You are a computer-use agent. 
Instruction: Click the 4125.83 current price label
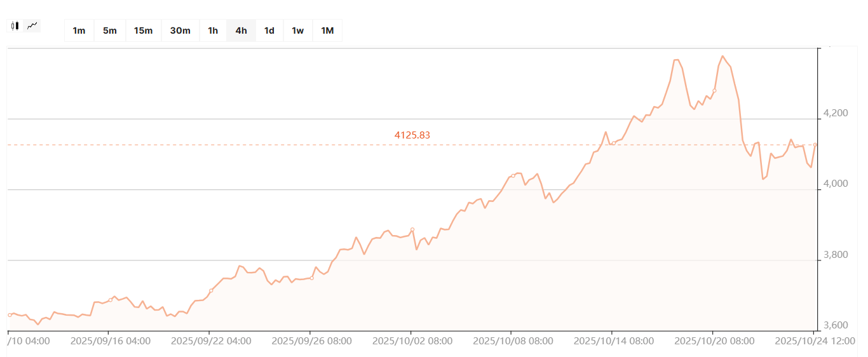(412, 135)
